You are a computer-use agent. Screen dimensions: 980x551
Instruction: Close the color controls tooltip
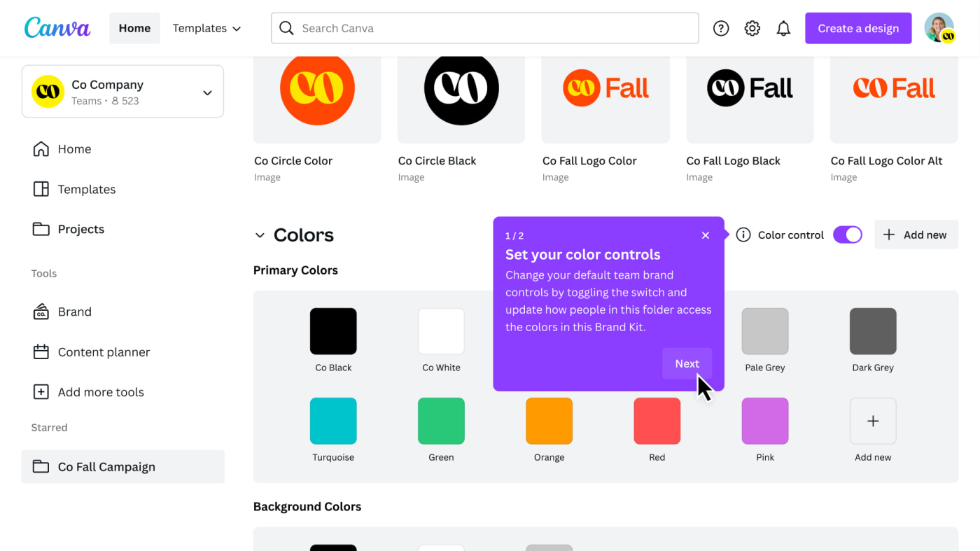pos(706,236)
